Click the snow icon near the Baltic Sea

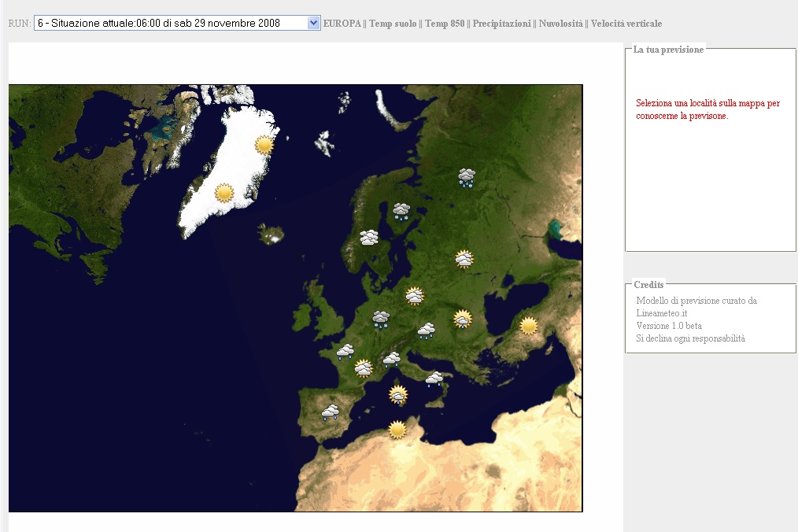(x=401, y=211)
